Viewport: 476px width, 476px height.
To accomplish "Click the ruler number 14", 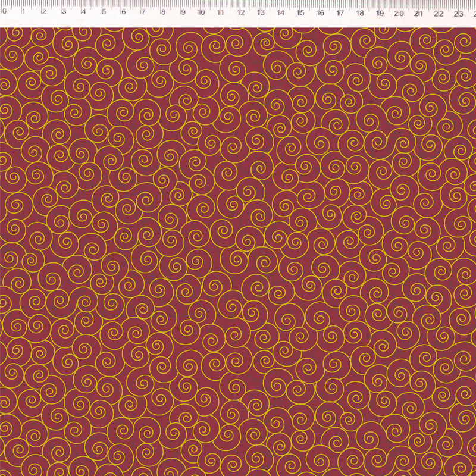I will [280, 12].
